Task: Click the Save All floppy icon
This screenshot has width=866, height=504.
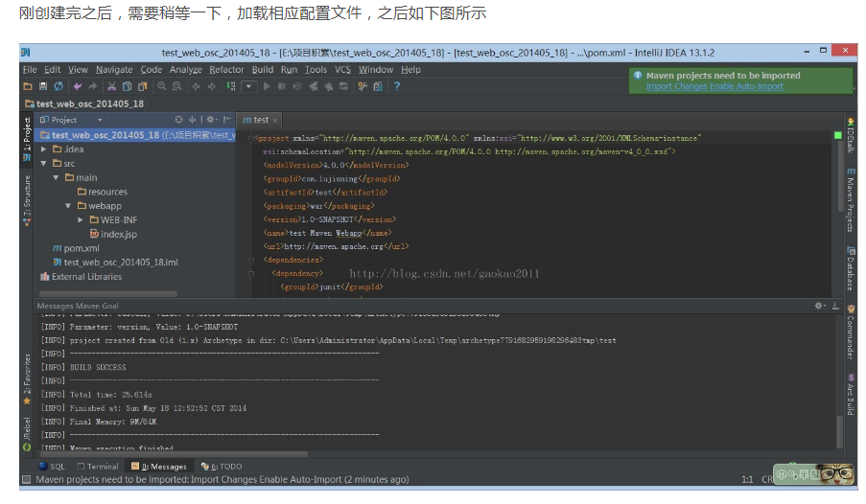Action: coord(43,86)
